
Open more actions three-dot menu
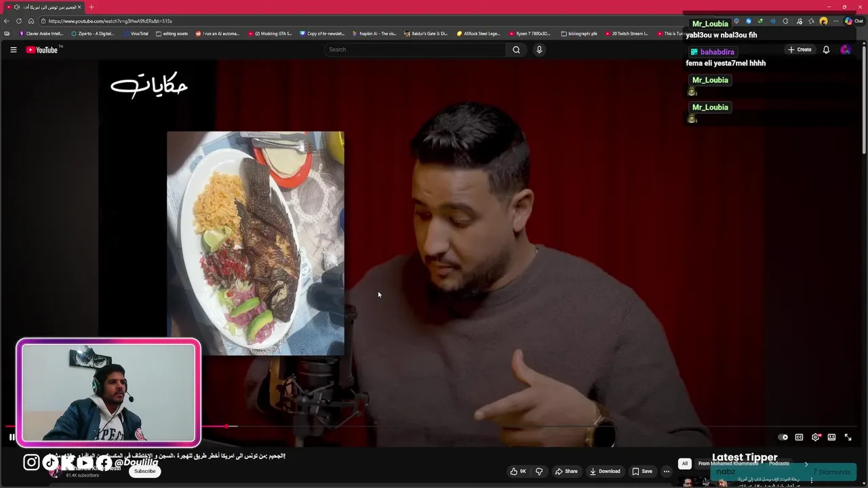667,471
